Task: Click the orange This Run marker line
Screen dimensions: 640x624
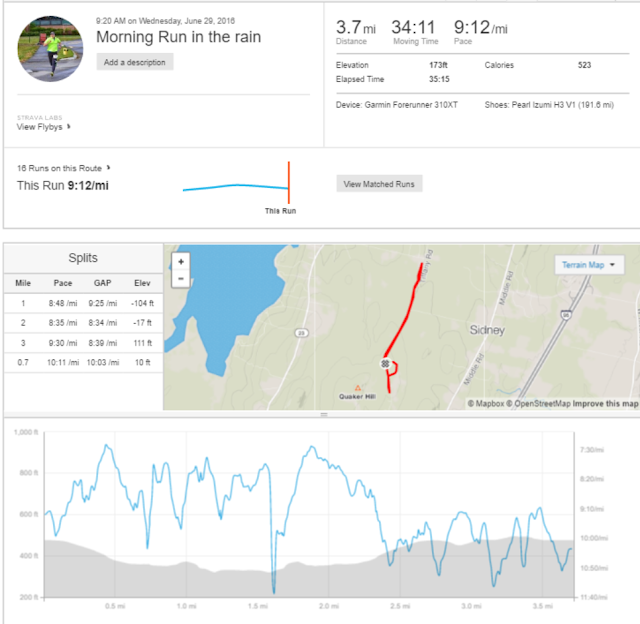Action: click(x=289, y=182)
